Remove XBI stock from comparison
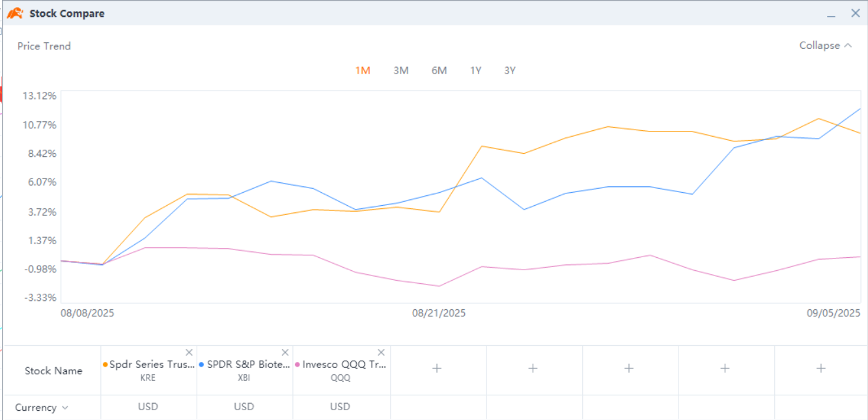 (285, 352)
